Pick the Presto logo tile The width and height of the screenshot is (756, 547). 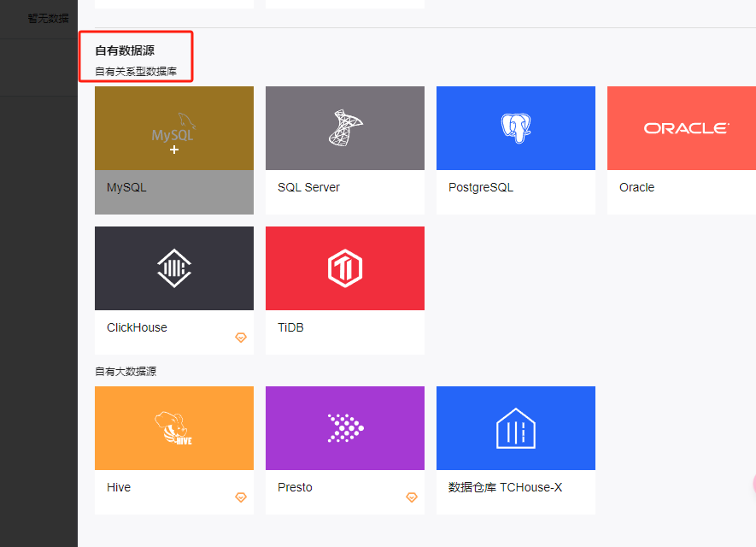(x=345, y=428)
